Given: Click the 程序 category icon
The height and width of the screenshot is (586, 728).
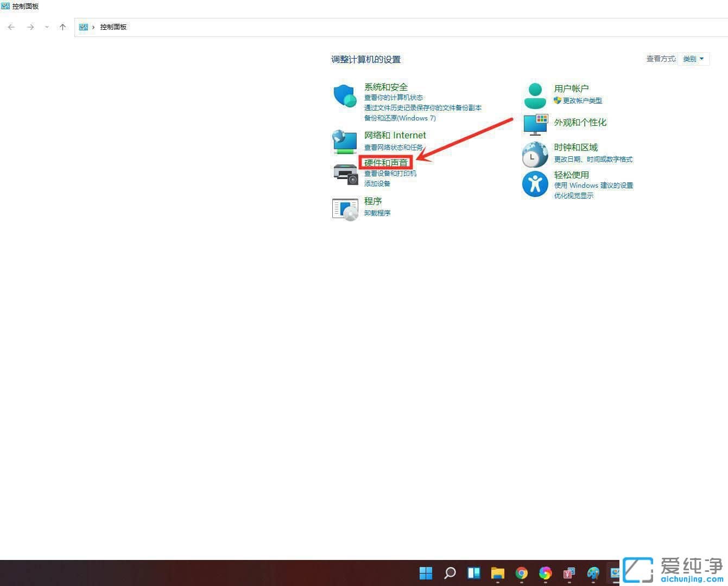Looking at the screenshot, I should 346,208.
